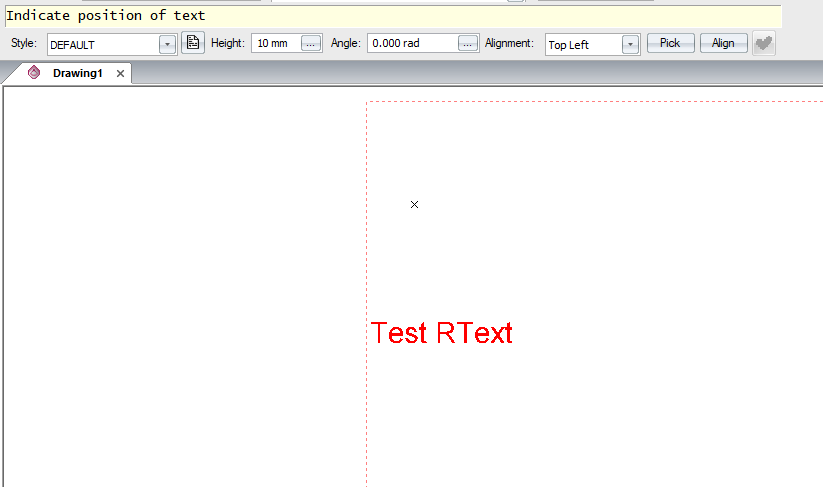Image resolution: width=823 pixels, height=487 pixels.
Task: Click into the Angle value field
Action: [410, 44]
